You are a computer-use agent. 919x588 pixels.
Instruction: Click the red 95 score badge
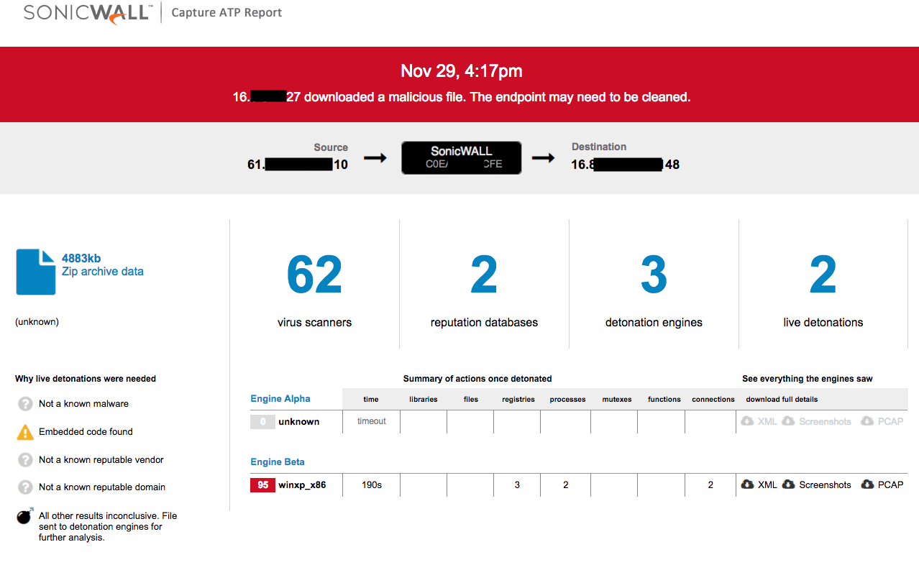[262, 485]
